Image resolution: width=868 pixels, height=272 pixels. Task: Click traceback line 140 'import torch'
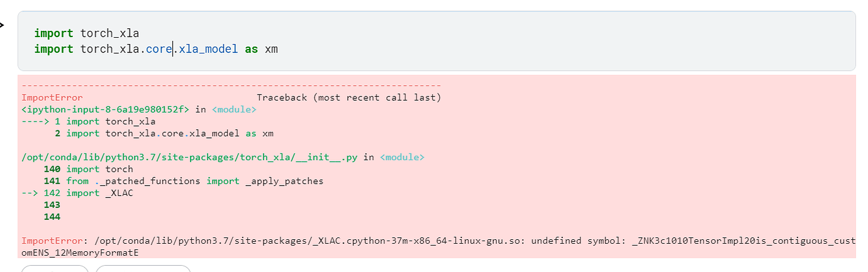coord(99,169)
